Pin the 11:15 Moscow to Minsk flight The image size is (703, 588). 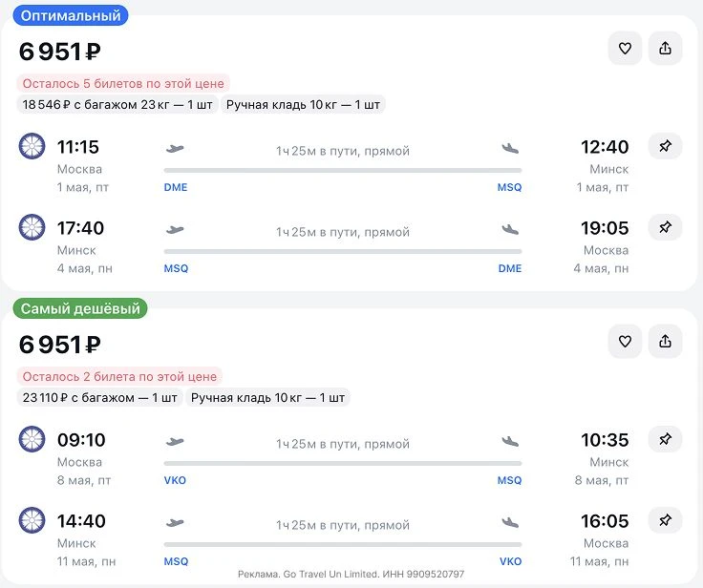click(x=666, y=146)
